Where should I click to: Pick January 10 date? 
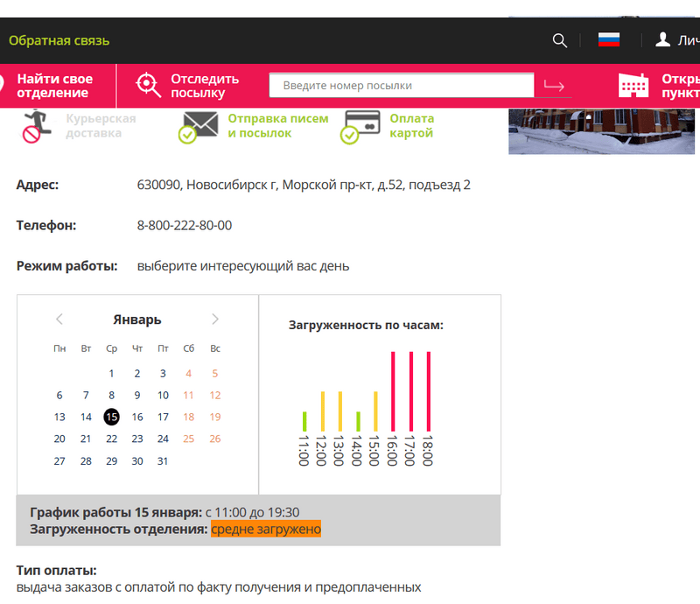(x=163, y=396)
